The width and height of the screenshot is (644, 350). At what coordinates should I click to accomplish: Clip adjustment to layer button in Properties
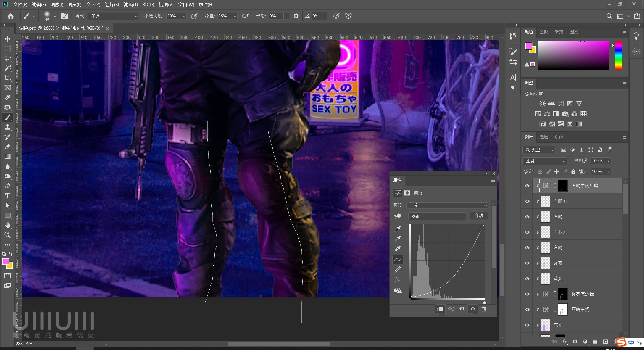click(x=440, y=309)
